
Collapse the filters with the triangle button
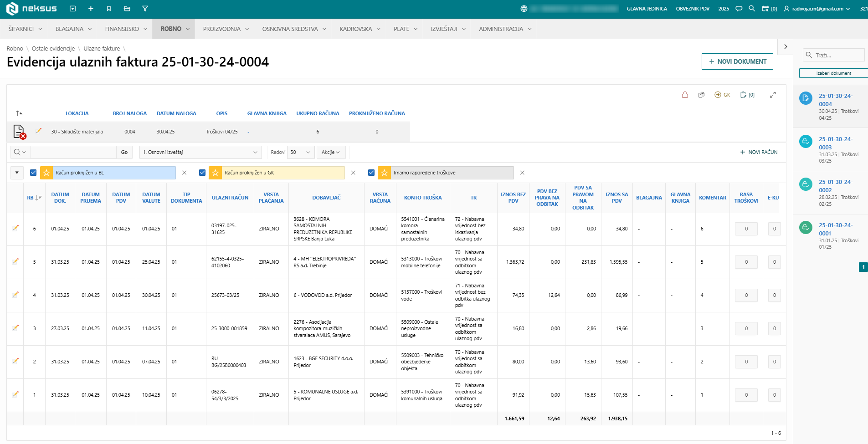(x=17, y=173)
